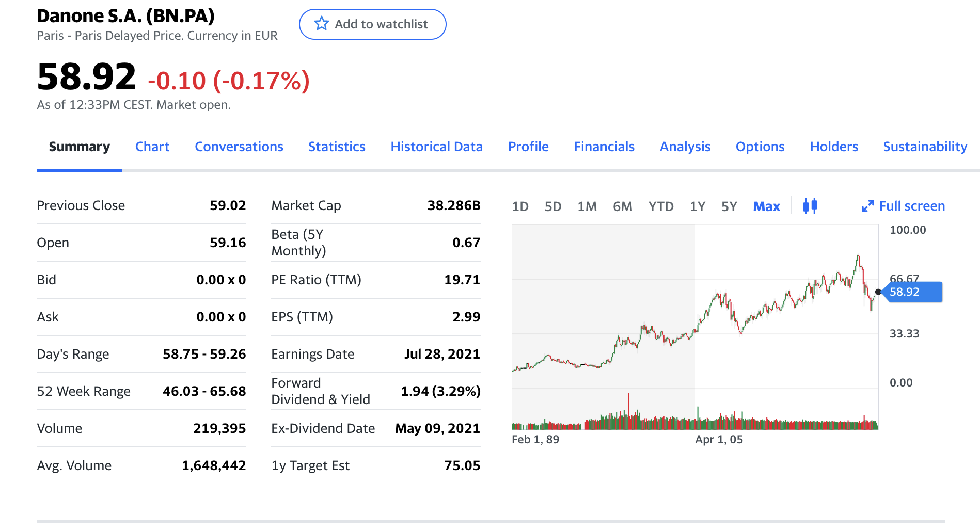
Task: Click the 33.33 y-axis label
Action: [x=904, y=333]
